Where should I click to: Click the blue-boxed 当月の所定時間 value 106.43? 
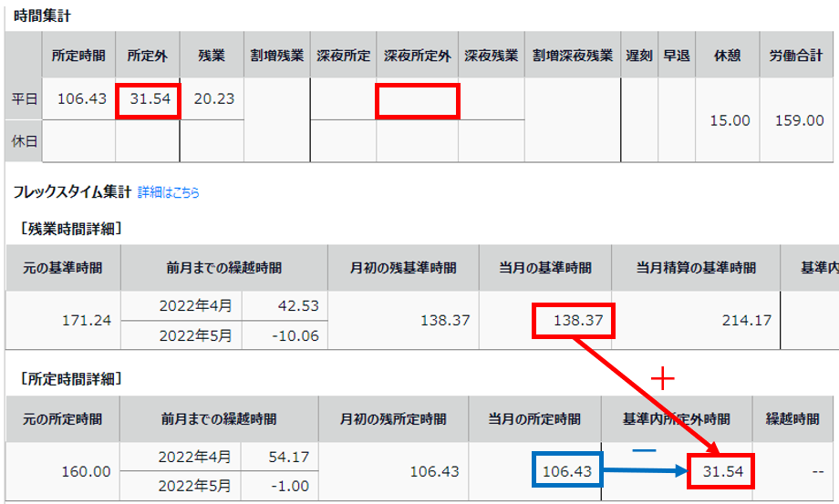tap(565, 471)
